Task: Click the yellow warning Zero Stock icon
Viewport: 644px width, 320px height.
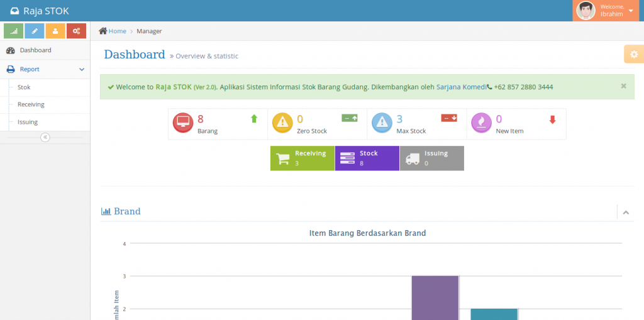Action: 282,123
